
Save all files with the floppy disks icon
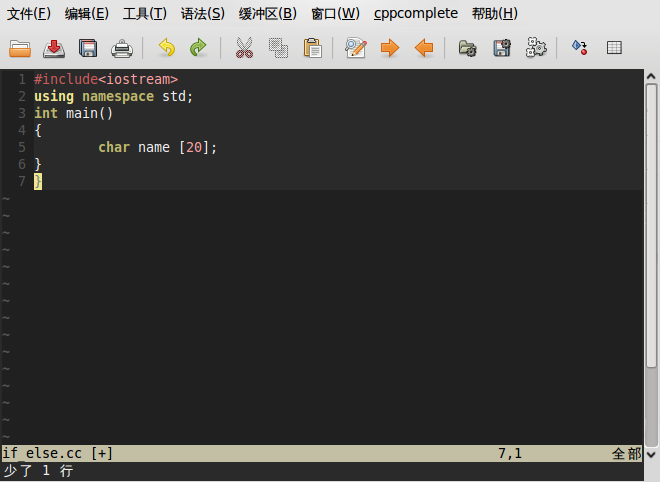tap(88, 48)
